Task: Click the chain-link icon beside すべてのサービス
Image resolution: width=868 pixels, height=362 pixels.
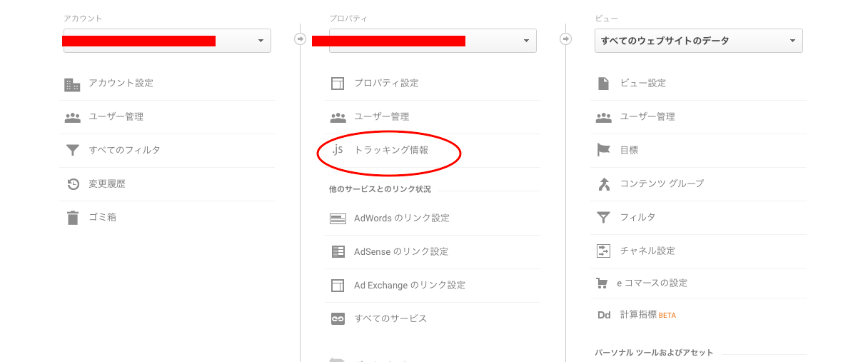Action: pyautogui.click(x=338, y=319)
